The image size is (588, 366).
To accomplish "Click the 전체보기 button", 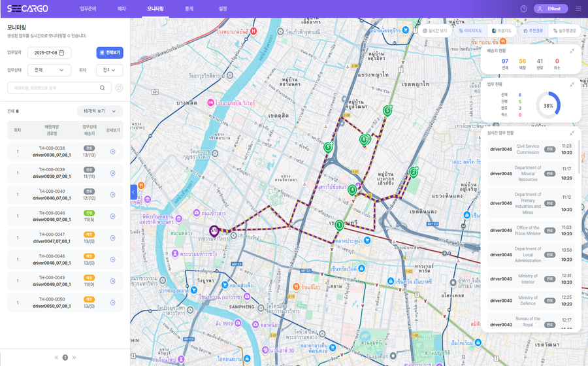I will pyautogui.click(x=109, y=53).
